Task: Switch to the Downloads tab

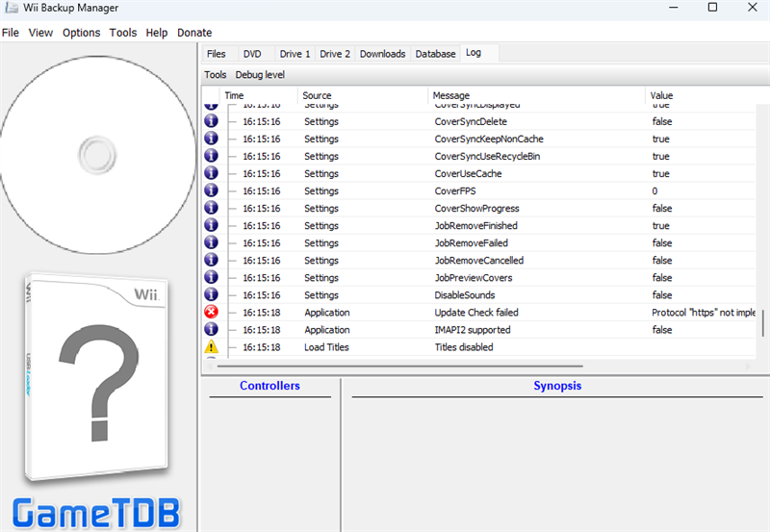Action: point(382,54)
